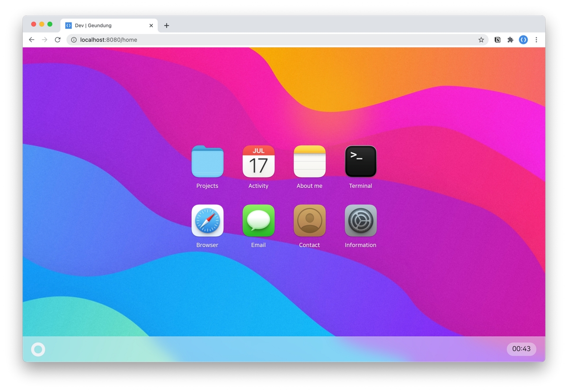Click the About me label text
This screenshot has height=392, width=568.
click(310, 186)
